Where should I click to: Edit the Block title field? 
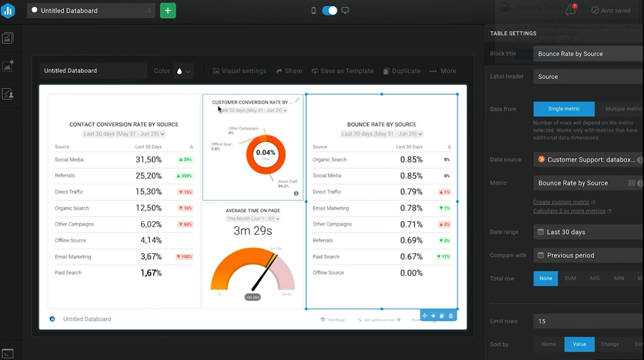coord(588,54)
